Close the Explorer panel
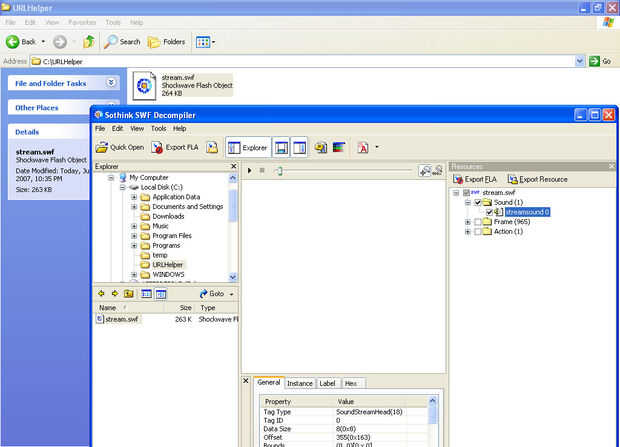Screen dimensions: 620x447 (x=234, y=167)
